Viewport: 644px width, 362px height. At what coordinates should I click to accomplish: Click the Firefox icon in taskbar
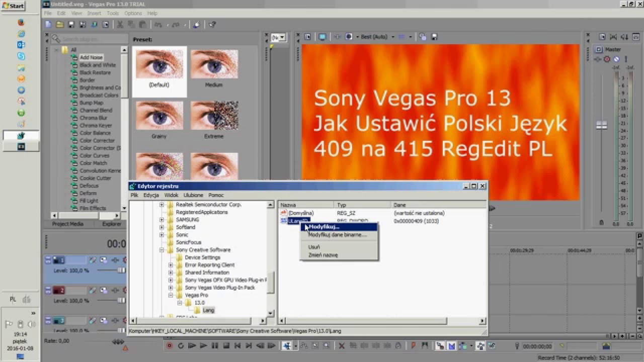(x=21, y=23)
